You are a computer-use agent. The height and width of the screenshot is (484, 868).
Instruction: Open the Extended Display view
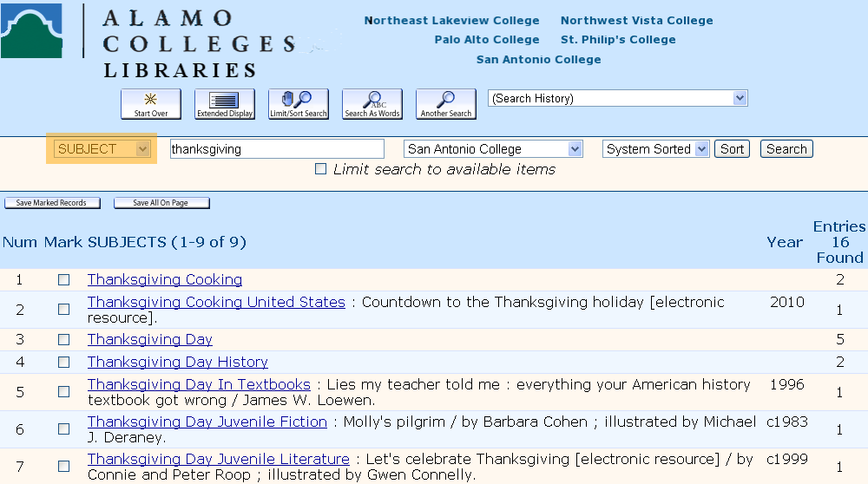click(225, 104)
